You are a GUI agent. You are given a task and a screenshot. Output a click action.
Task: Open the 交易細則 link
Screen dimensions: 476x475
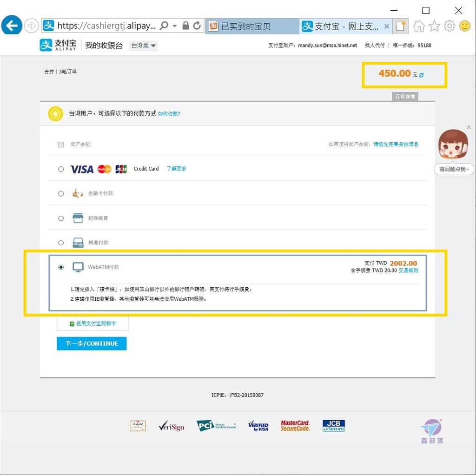coord(408,270)
